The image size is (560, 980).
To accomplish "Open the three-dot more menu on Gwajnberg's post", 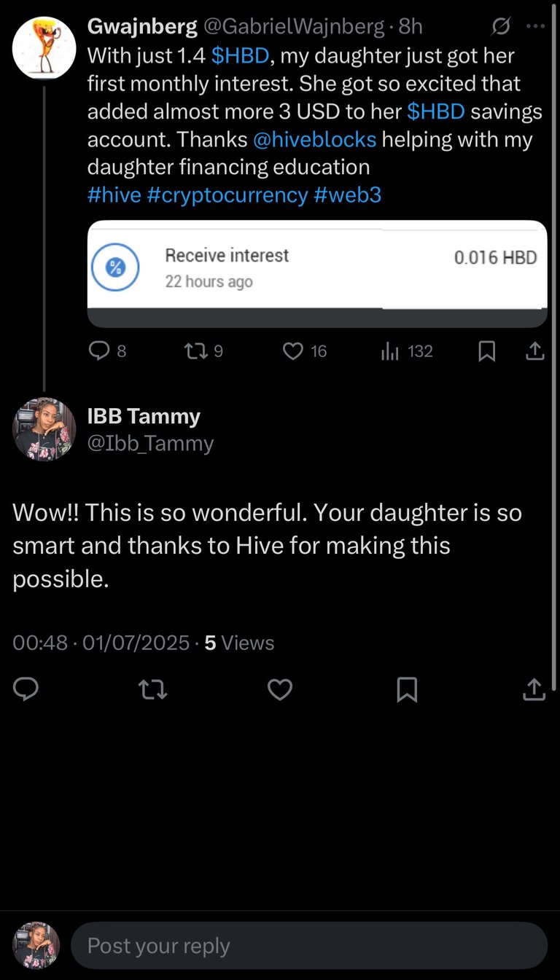I will point(535,27).
